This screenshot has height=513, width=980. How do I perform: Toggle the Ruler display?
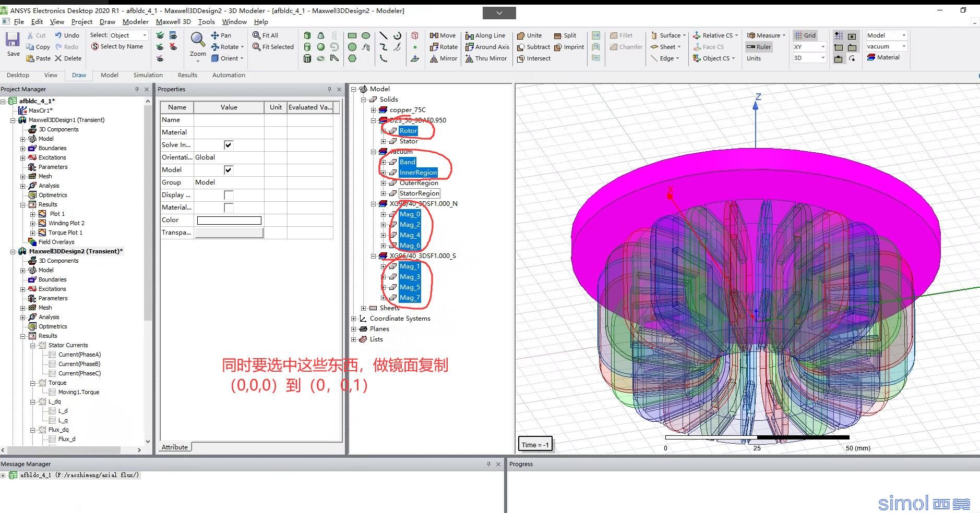tap(758, 47)
